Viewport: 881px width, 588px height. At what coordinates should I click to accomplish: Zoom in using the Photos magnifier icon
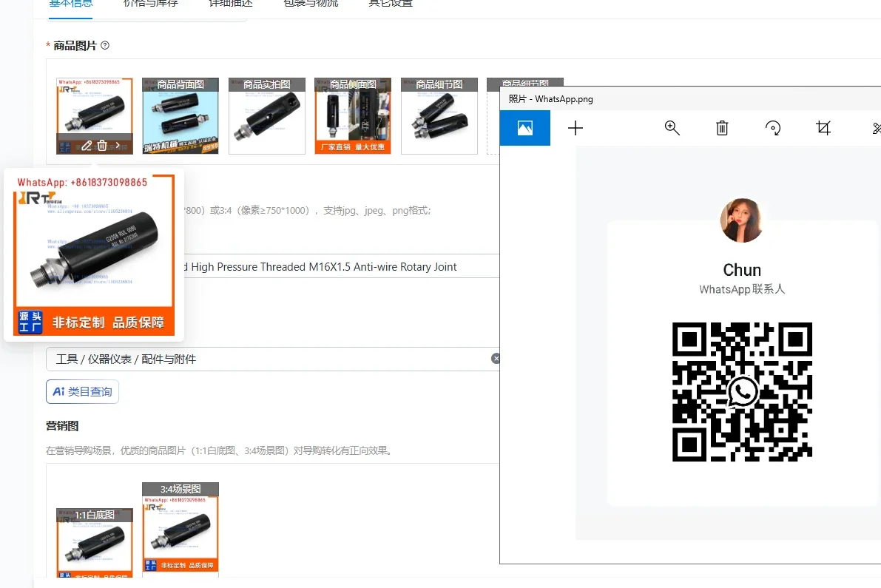tap(672, 128)
